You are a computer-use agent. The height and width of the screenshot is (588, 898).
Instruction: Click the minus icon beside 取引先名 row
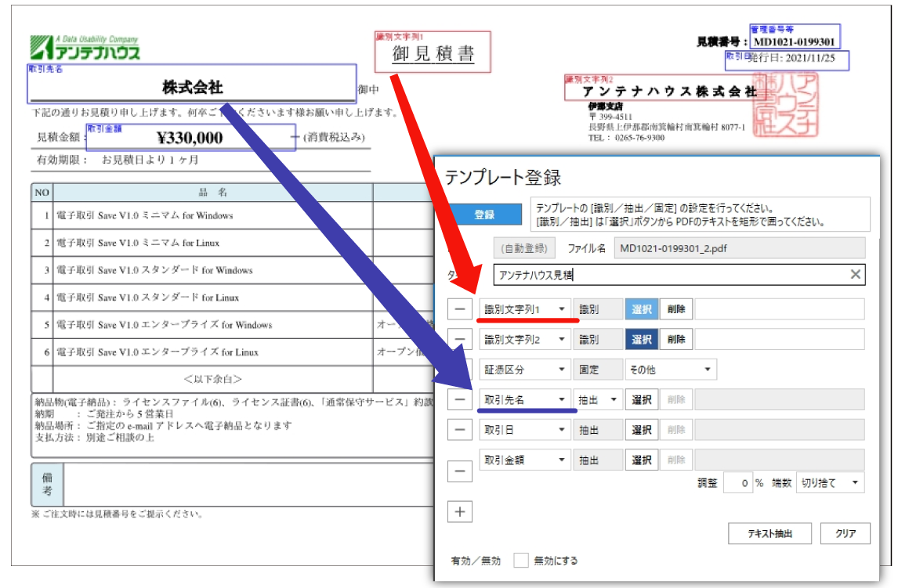tap(460, 400)
